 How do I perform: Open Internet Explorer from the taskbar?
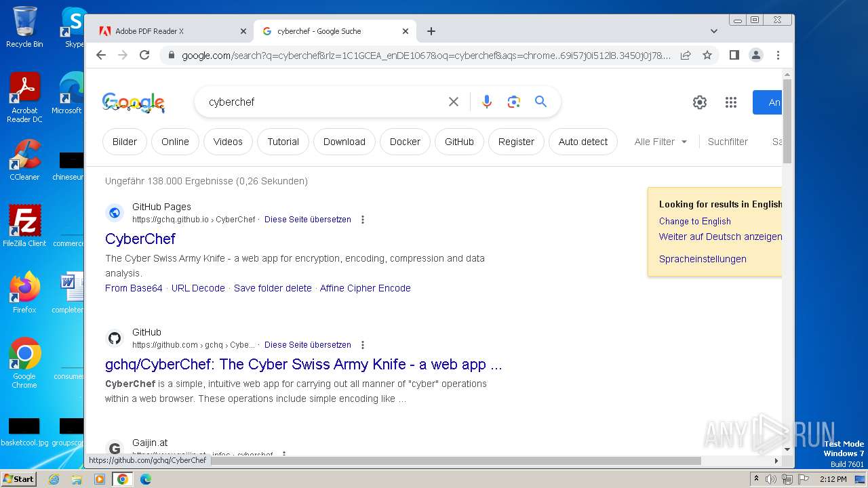pos(54,479)
